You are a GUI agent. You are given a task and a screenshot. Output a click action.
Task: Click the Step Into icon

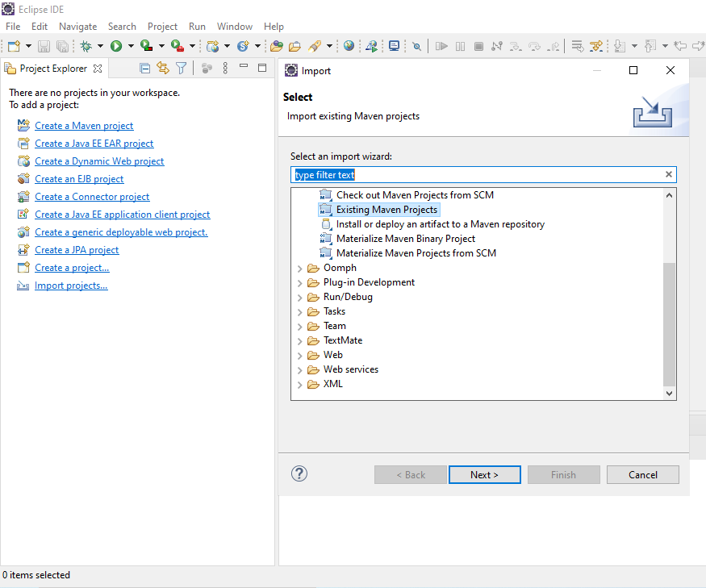click(x=516, y=46)
